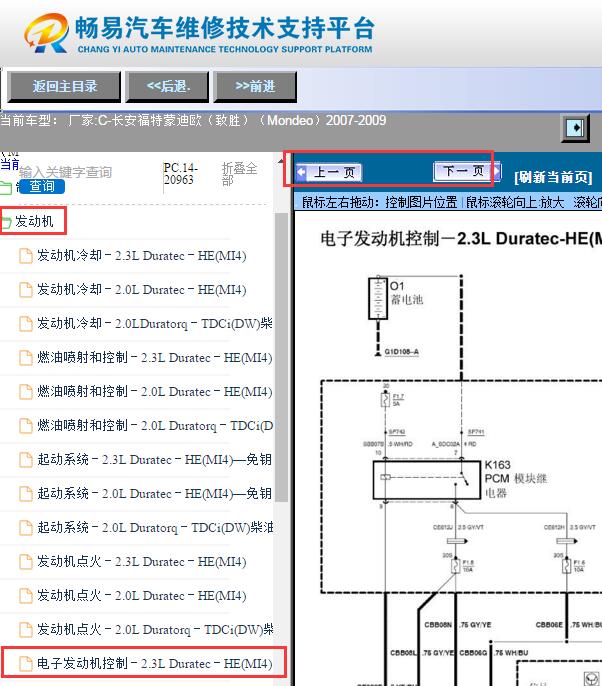Open 发动机点火－2.0L Duratec－HE(MI4)
This screenshot has height=686, width=602.
141,596
